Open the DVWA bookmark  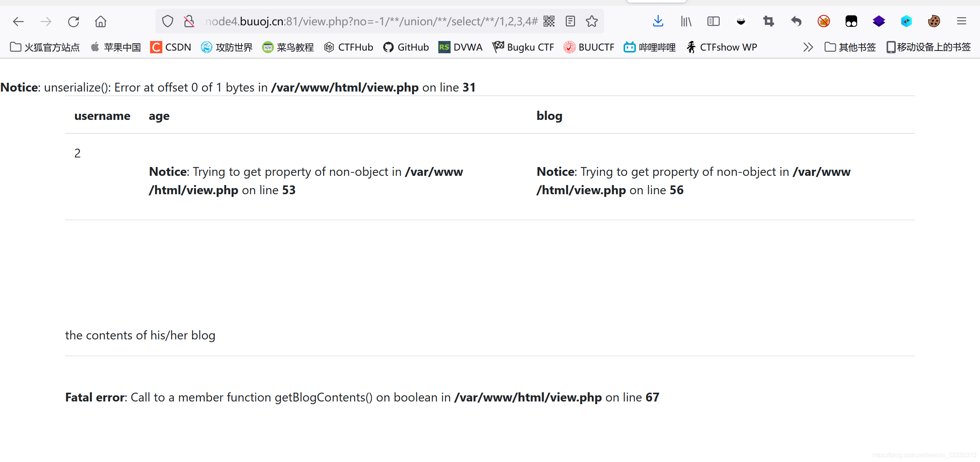tap(461, 48)
